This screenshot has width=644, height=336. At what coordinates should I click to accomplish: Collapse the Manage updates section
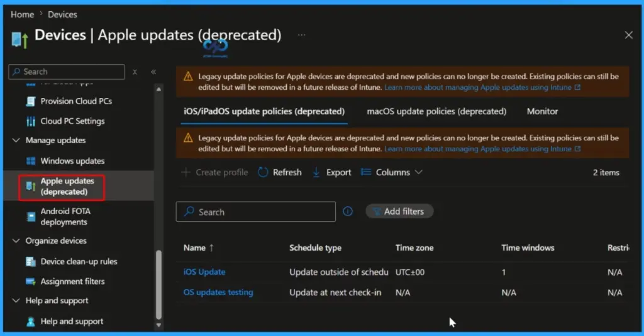pos(16,140)
